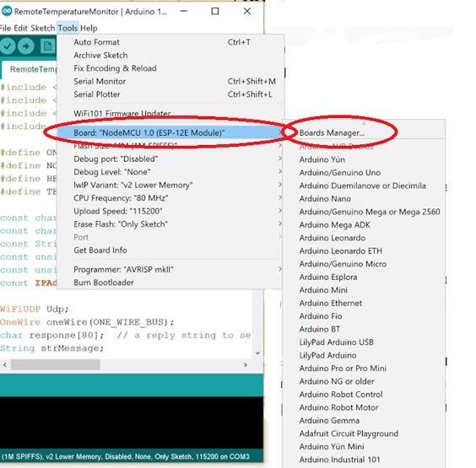Image resolution: width=476 pixels, height=468 pixels.
Task: Expand the lwIP Variant submenu
Action: [x=170, y=185]
